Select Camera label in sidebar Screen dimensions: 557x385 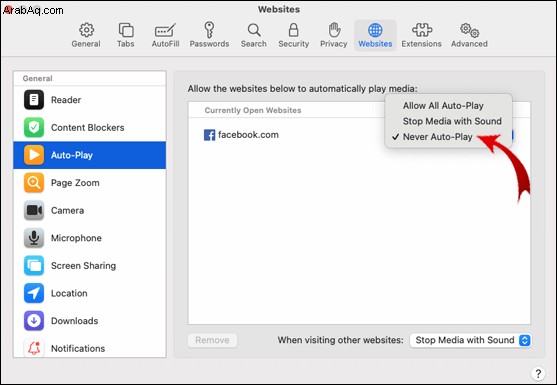coord(67,210)
